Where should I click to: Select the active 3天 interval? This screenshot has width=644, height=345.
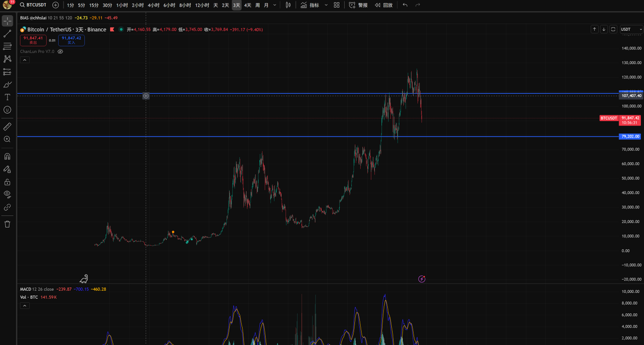point(236,5)
